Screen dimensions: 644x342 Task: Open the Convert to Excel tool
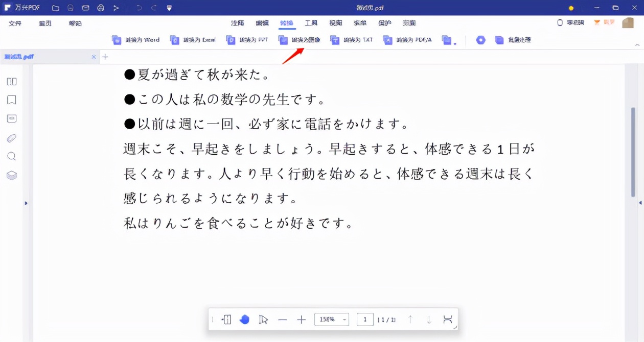(193, 40)
